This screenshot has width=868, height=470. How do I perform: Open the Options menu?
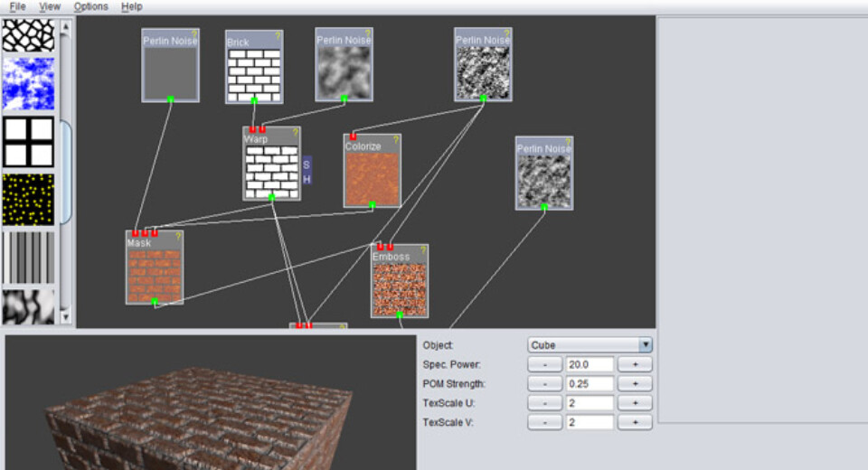tap(90, 6)
